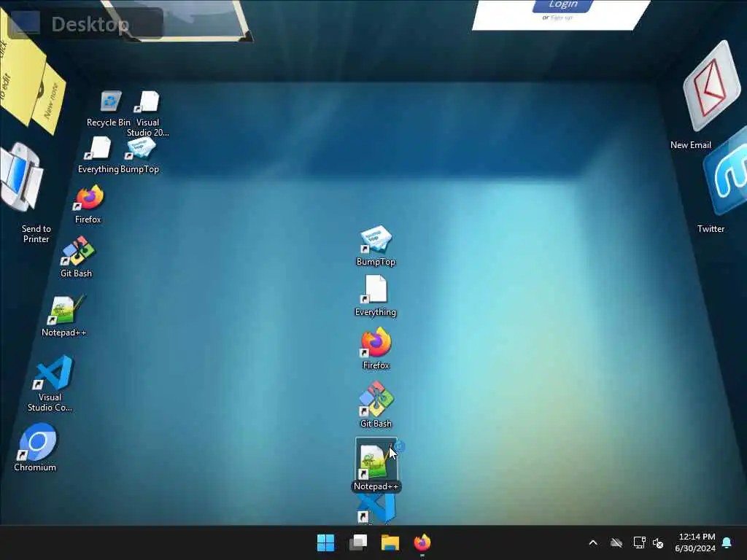Open the network status tray icon
This screenshot has width=747, height=560.
coord(639,542)
